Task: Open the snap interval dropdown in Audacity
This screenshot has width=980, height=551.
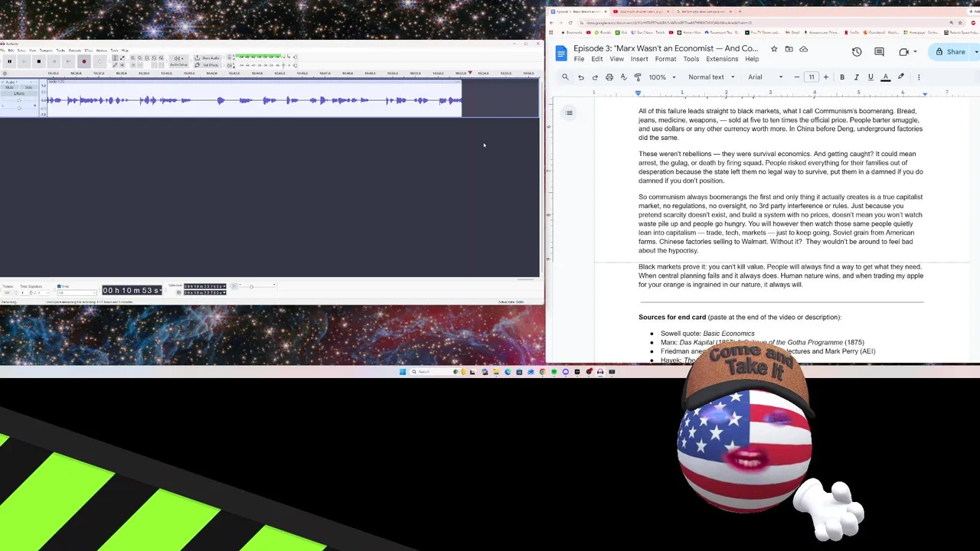Action: [77, 292]
